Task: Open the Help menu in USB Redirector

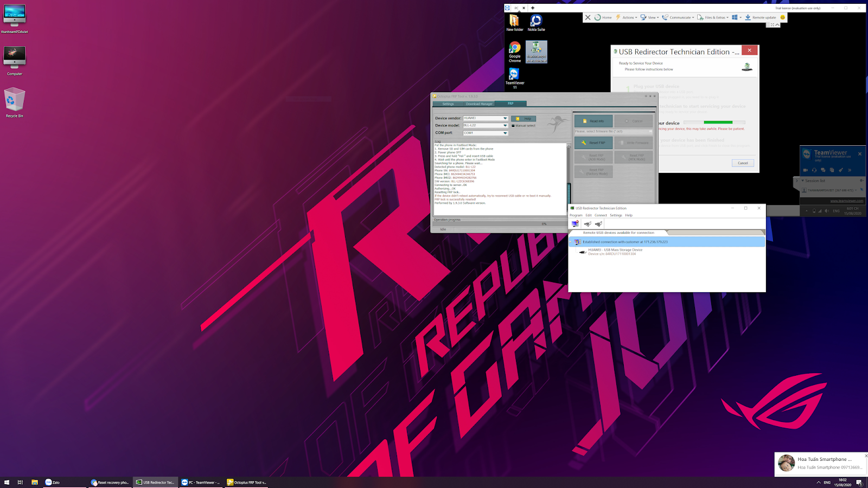Action: [629, 215]
